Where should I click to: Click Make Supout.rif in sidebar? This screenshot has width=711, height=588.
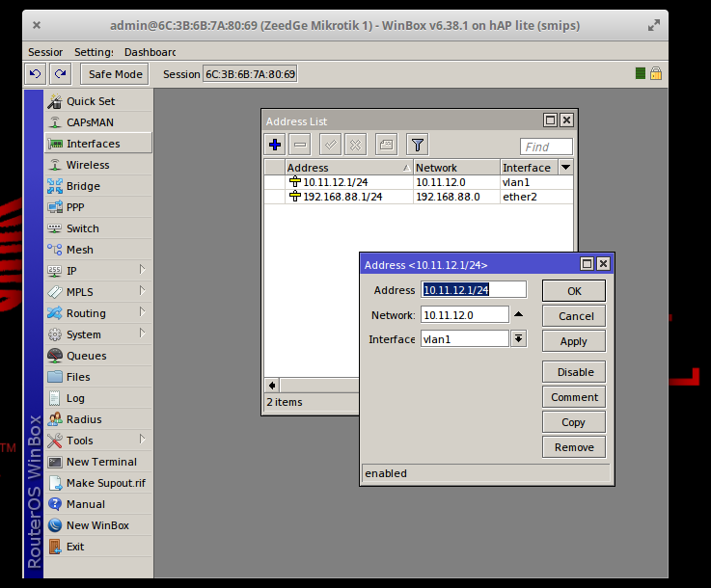(98, 483)
